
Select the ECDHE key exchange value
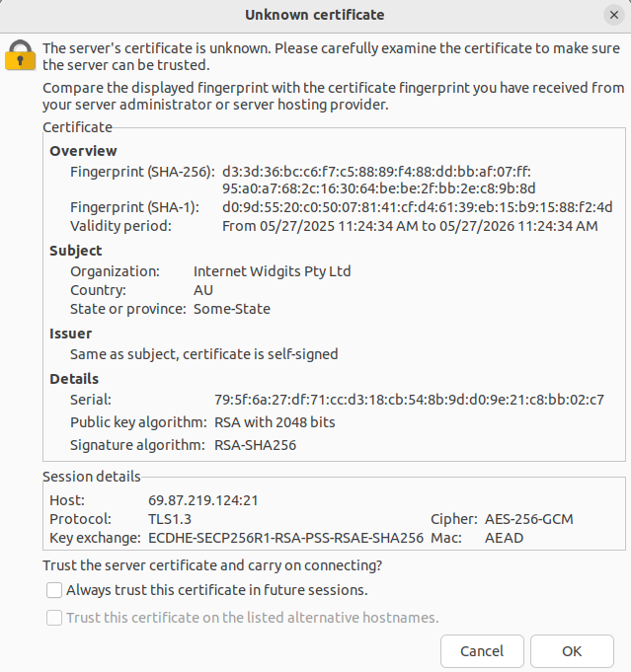285,538
